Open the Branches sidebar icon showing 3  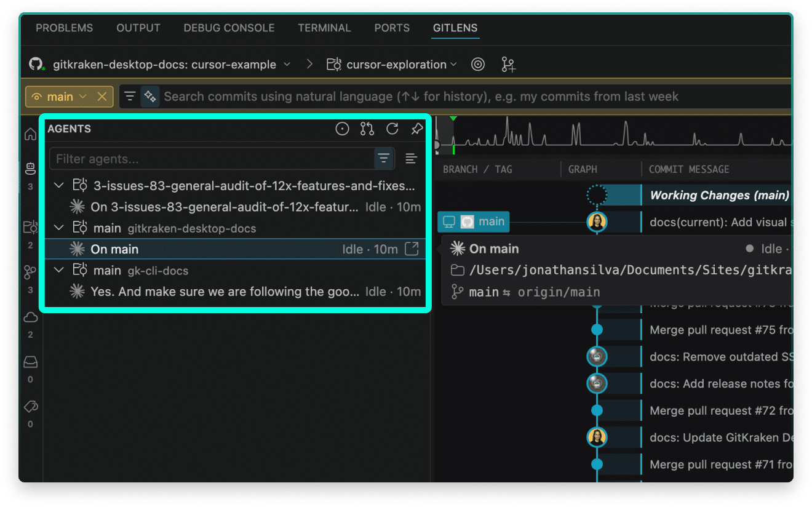click(x=30, y=272)
